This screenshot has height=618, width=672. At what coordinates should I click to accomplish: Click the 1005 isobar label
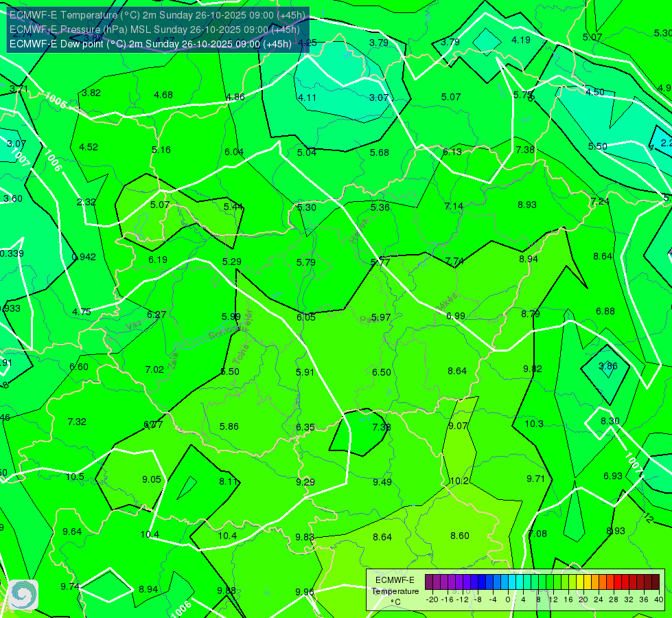coord(56,100)
